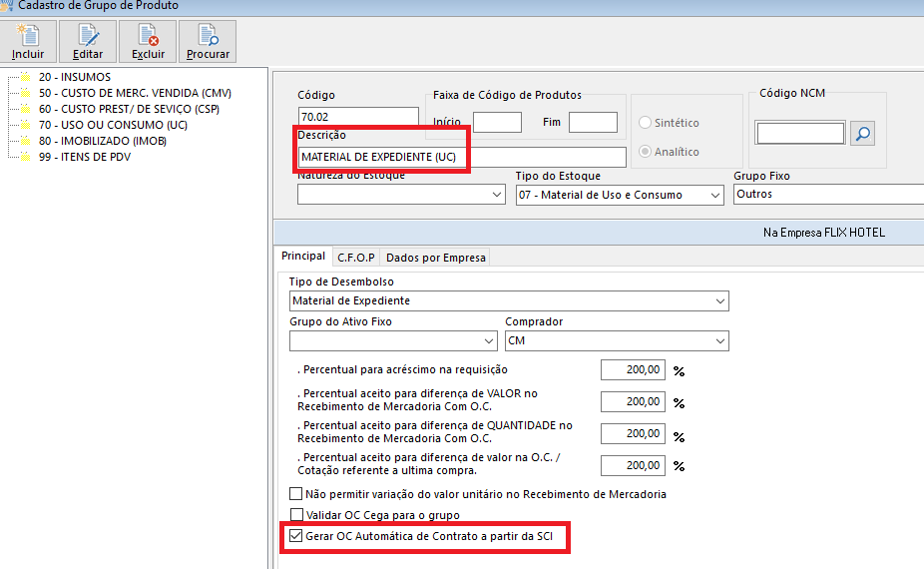This screenshot has width=924, height=569.
Task: Select 50 - CUSTO DE MERC. VENDIDA node
Action: 135,93
